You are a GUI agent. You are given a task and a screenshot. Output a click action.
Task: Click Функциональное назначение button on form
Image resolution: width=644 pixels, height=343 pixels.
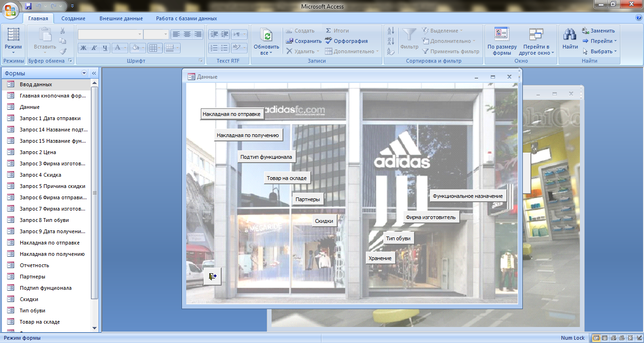pos(468,196)
